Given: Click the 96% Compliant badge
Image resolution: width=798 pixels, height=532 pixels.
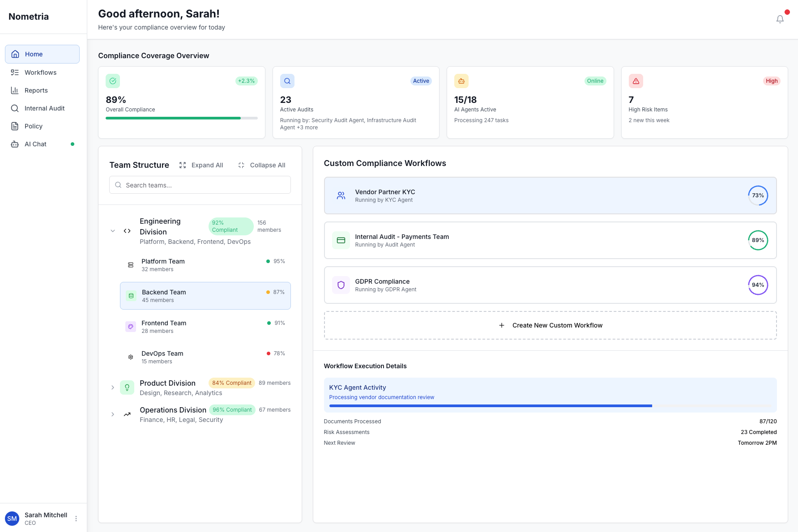Looking at the screenshot, I should pyautogui.click(x=232, y=410).
